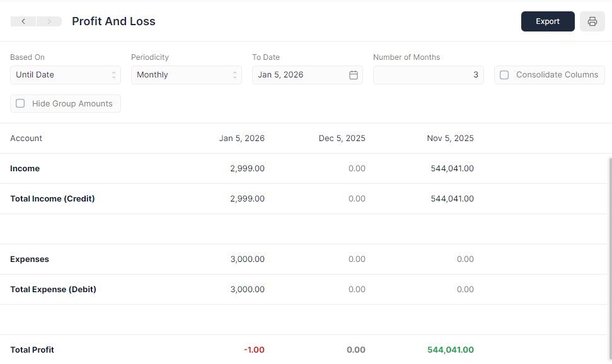Image resolution: width=612 pixels, height=364 pixels.
Task: Click the Jan 5, 2026 column header
Action: (242, 138)
